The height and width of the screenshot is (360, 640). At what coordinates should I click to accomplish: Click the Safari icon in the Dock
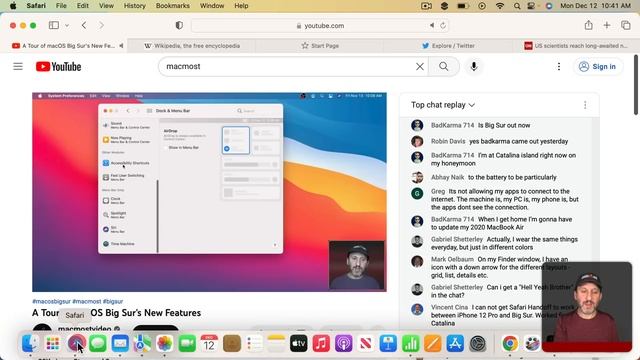point(76,343)
